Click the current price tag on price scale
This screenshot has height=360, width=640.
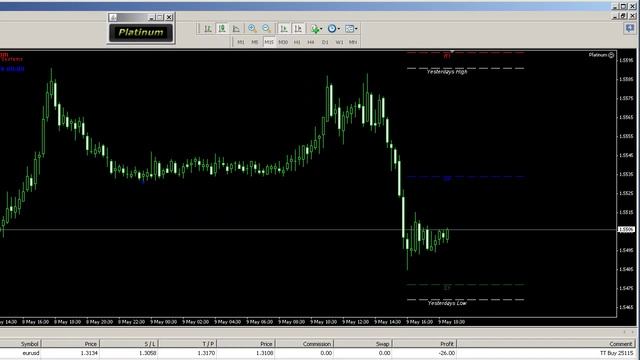tap(626, 230)
